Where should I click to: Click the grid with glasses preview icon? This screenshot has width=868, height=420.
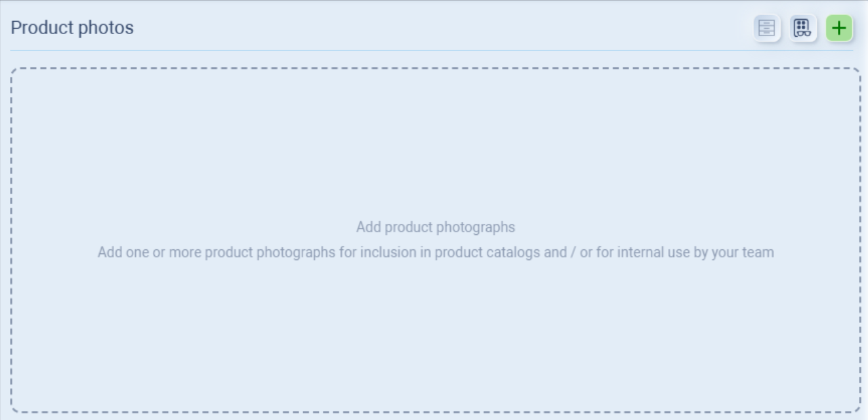[803, 28]
